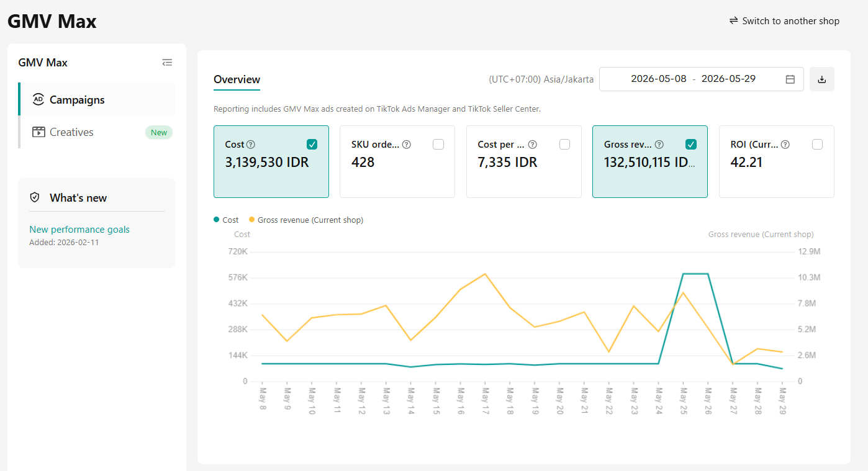Click the Added: 2026-02-11 text
Viewport: 868px width, 471px height.
click(64, 243)
